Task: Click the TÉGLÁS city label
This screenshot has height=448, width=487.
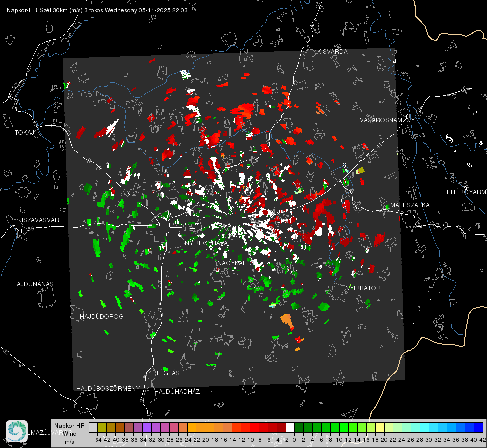Action: 168,373
